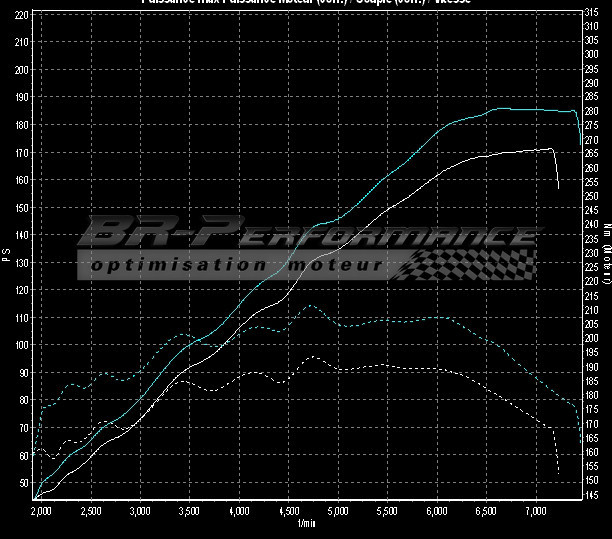Click the 'Nm (Moteur)' right axis title
The width and height of the screenshot is (612, 539).
coord(607,248)
